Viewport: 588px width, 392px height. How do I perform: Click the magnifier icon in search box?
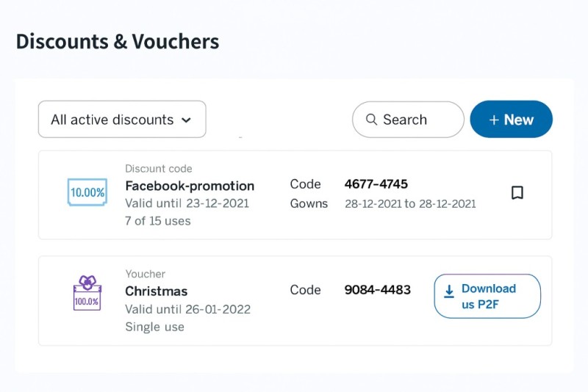tap(371, 120)
